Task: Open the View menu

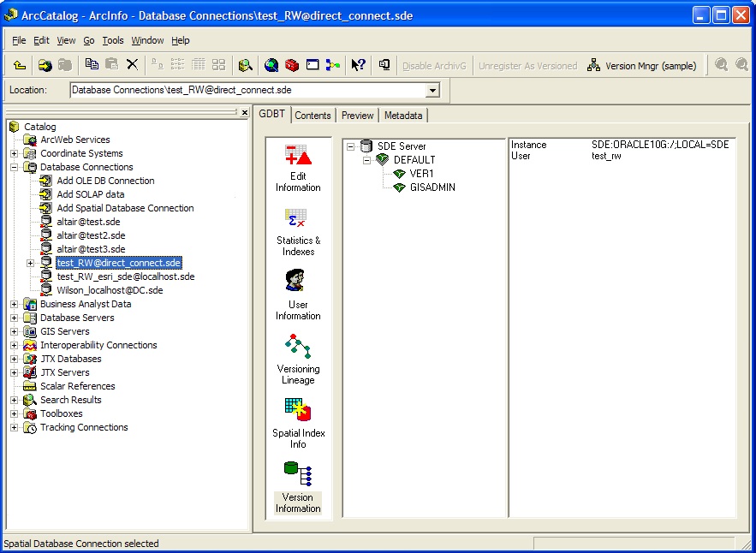Action: [x=66, y=40]
